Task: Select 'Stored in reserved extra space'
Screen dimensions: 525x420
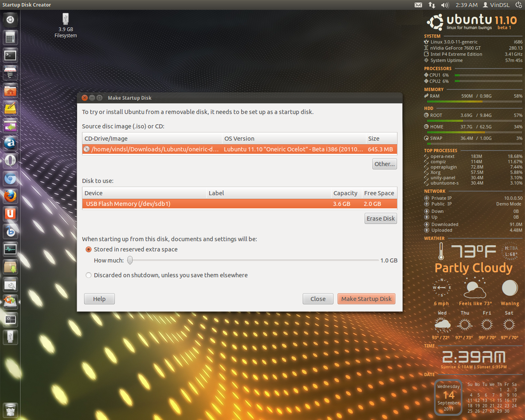Action: pyautogui.click(x=88, y=249)
